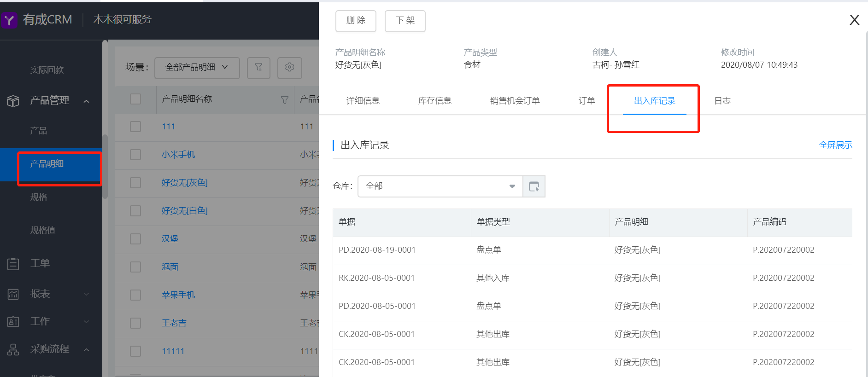The height and width of the screenshot is (377, 868).
Task: Open the 全部产品明细 scene dropdown
Action: [x=197, y=67]
